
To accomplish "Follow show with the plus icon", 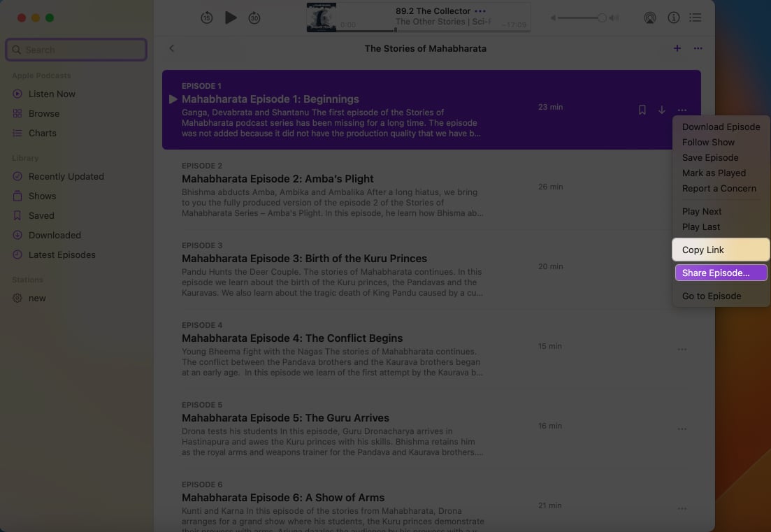I will tap(677, 48).
